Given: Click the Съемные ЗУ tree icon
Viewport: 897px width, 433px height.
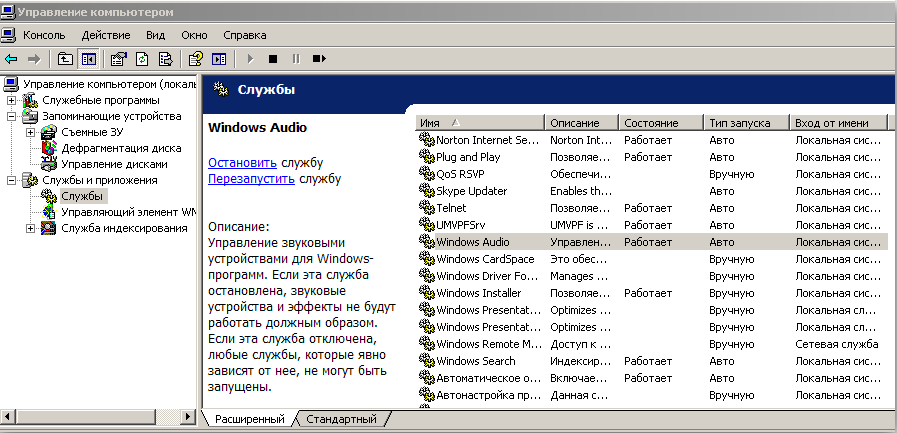Looking at the screenshot, I should (49, 132).
